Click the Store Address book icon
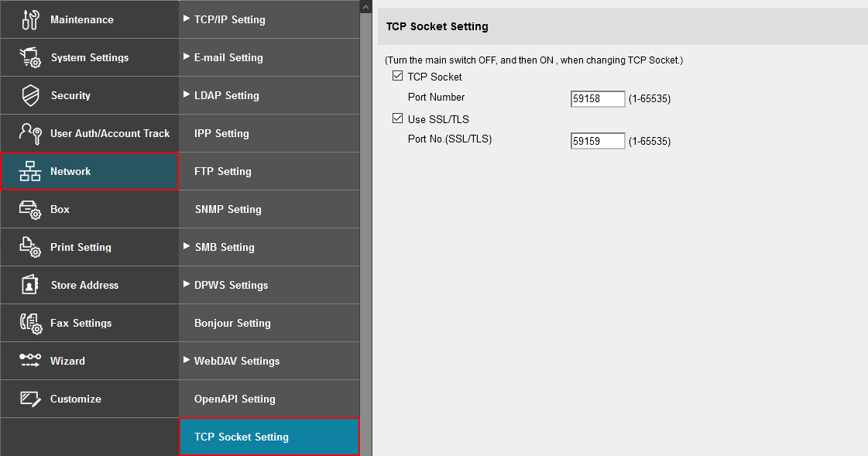Image resolution: width=868 pixels, height=456 pixels. click(x=30, y=285)
